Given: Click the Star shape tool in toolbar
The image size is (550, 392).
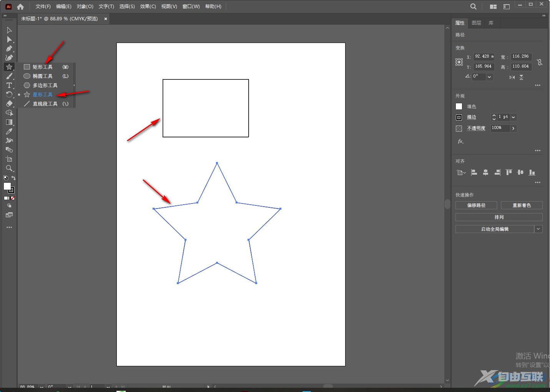Looking at the screenshot, I should coord(9,67).
